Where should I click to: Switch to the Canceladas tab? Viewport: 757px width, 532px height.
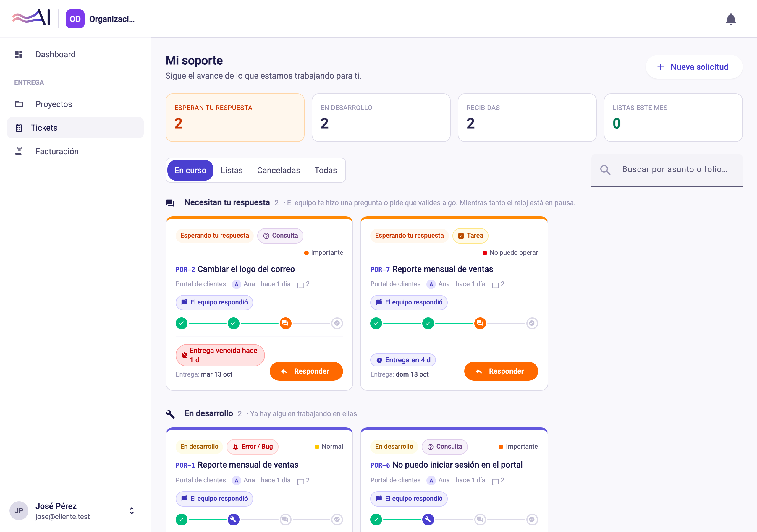pos(278,171)
